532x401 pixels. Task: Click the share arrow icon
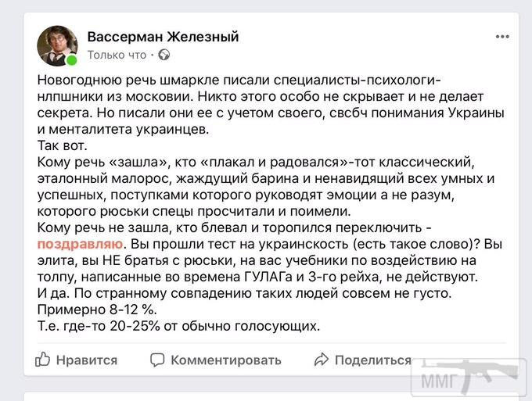coord(320,360)
